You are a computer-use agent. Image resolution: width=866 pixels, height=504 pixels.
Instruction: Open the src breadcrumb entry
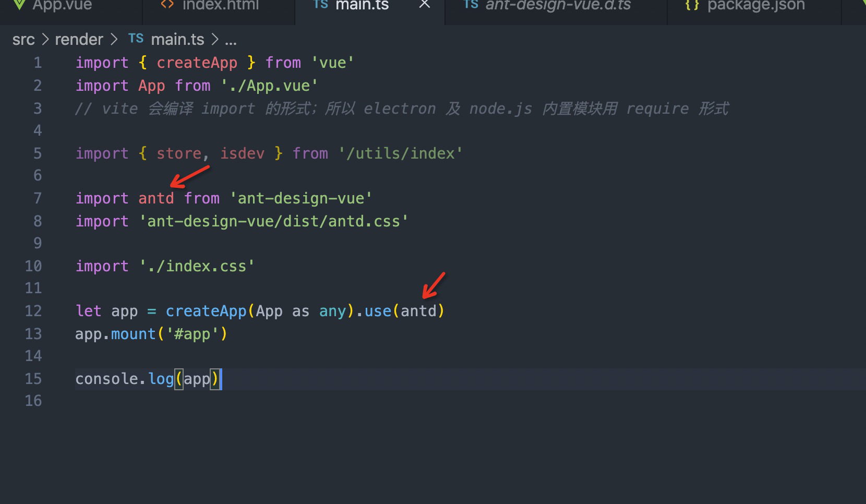pos(23,39)
